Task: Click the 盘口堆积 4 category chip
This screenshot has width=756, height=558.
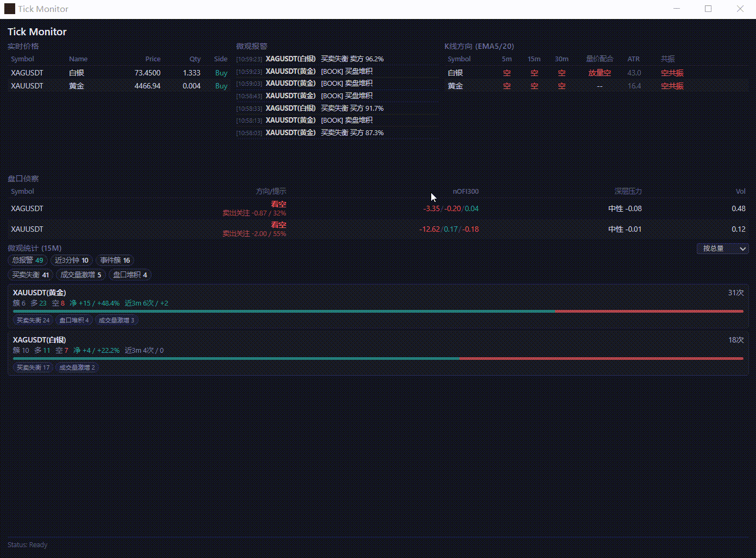Action: (130, 275)
